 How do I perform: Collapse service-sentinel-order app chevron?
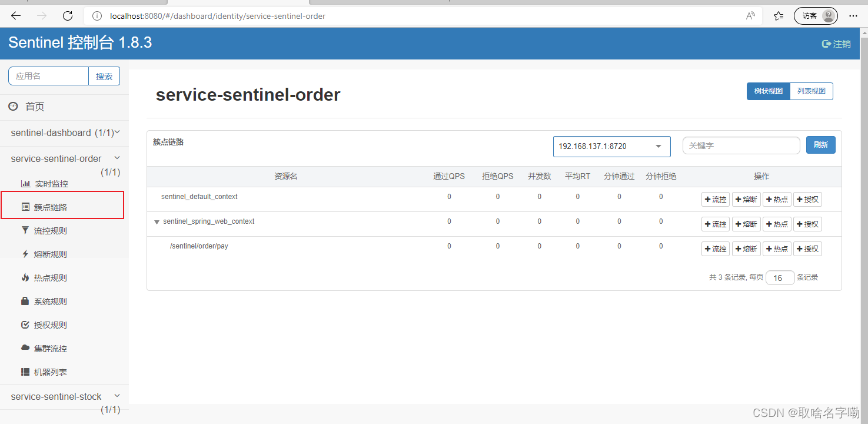point(117,158)
